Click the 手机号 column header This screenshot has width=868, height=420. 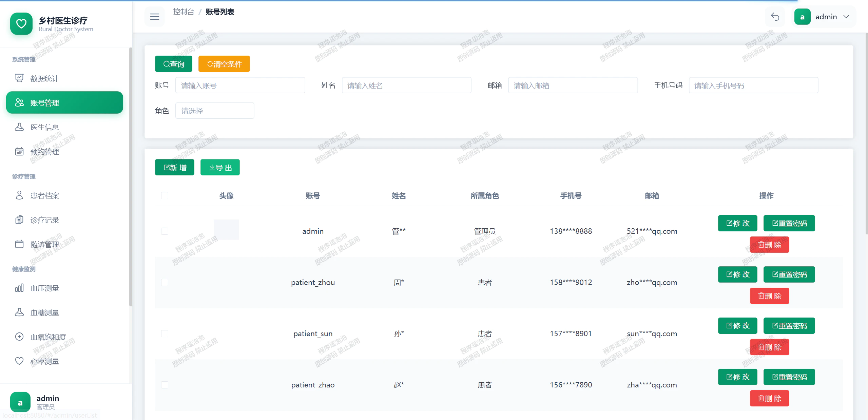[571, 196]
